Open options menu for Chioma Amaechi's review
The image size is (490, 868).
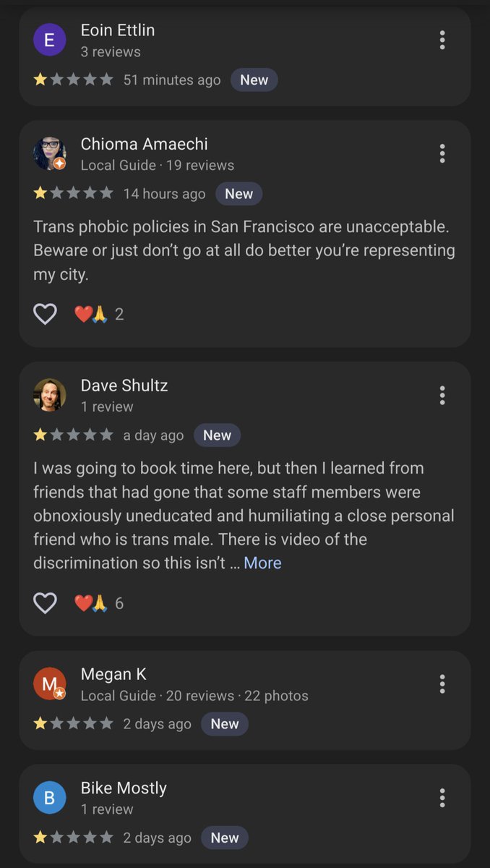(x=442, y=153)
